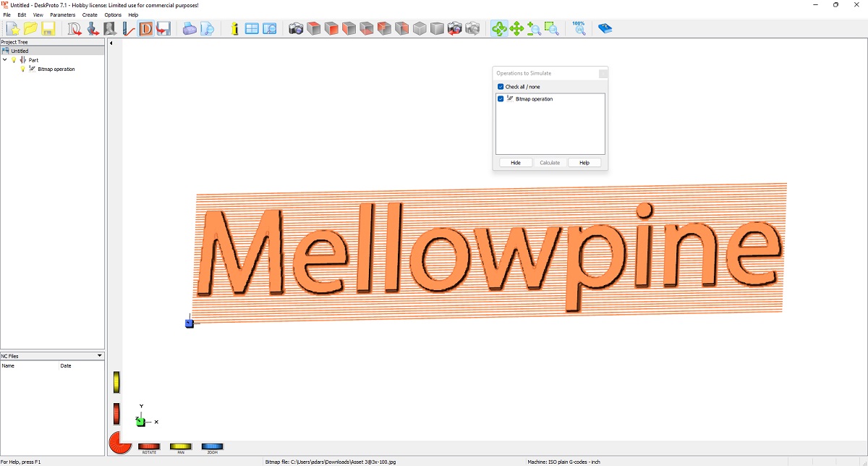Click the yellow information 'i' icon
The image size is (868, 466).
tap(234, 29)
